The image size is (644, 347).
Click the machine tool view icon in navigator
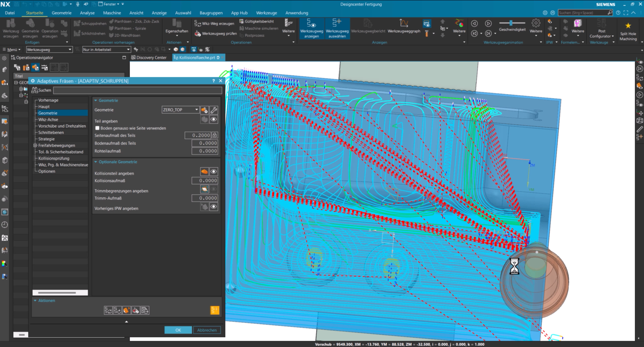26,68
